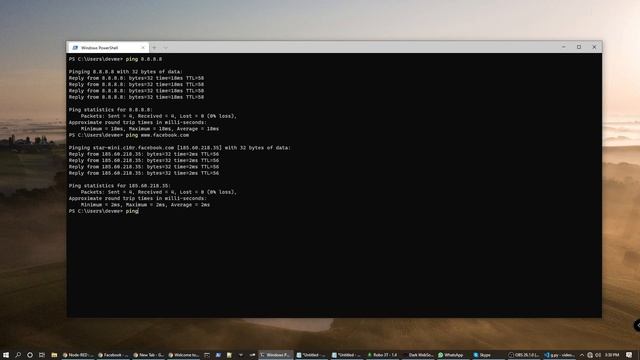Open Cortana circle icon in taskbar
Image resolution: width=640 pixels, height=360 pixels.
pos(30,355)
